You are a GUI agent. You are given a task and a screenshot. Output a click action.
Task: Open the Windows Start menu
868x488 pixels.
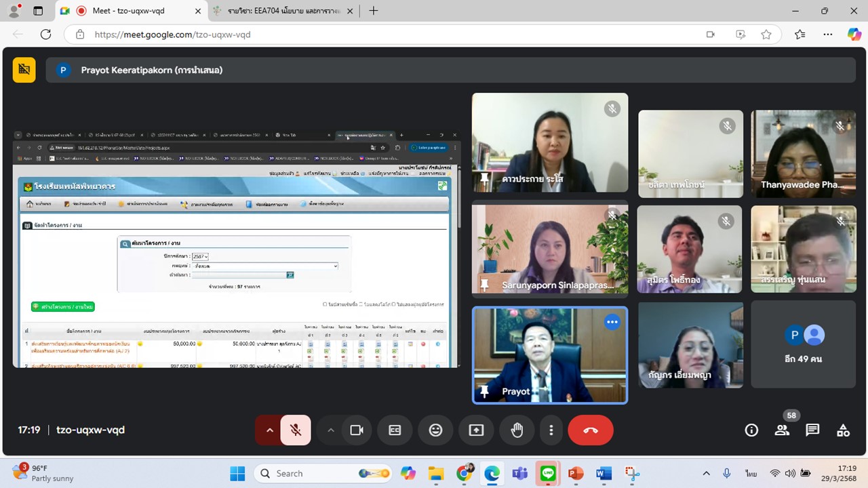(x=236, y=473)
